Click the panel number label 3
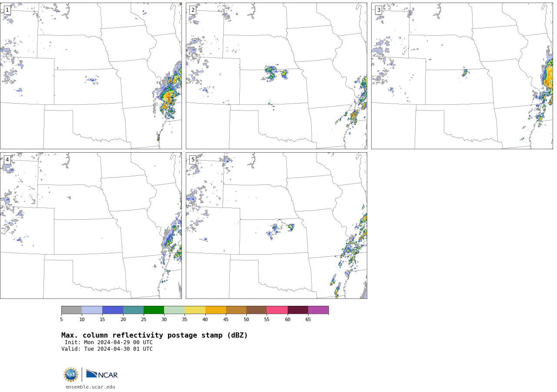557x392 pixels. tap(379, 10)
